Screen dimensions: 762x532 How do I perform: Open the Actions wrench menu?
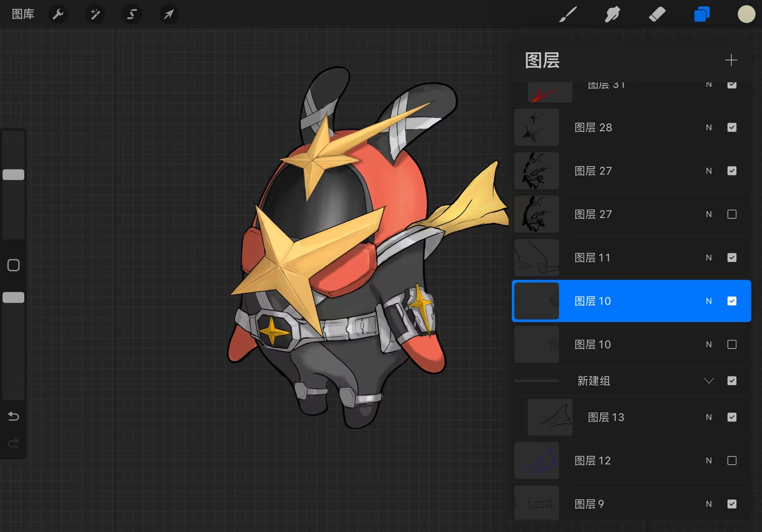58,15
